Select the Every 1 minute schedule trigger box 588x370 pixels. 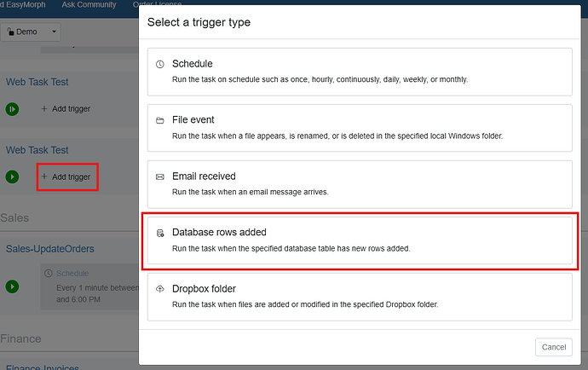pyautogui.click(x=89, y=287)
